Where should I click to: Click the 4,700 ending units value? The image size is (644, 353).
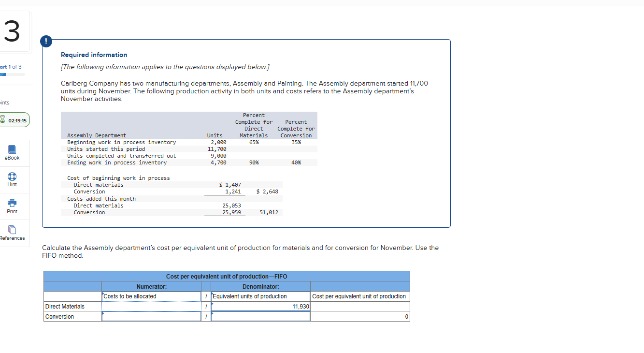coord(218,162)
